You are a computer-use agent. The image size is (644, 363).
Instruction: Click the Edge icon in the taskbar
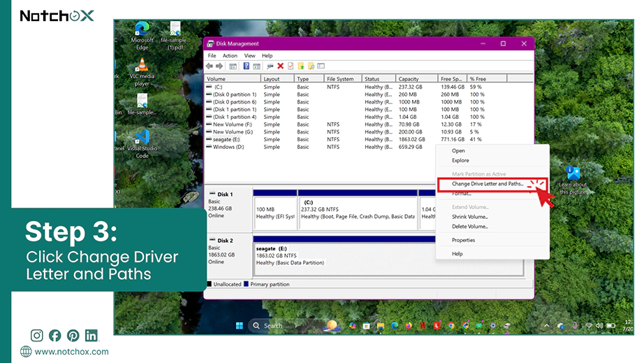[395, 326]
